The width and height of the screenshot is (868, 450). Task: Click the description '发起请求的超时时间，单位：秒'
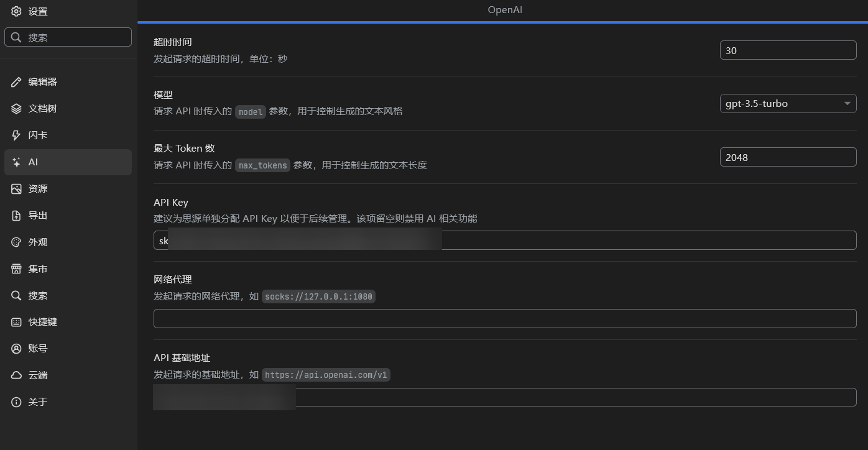[x=221, y=59]
